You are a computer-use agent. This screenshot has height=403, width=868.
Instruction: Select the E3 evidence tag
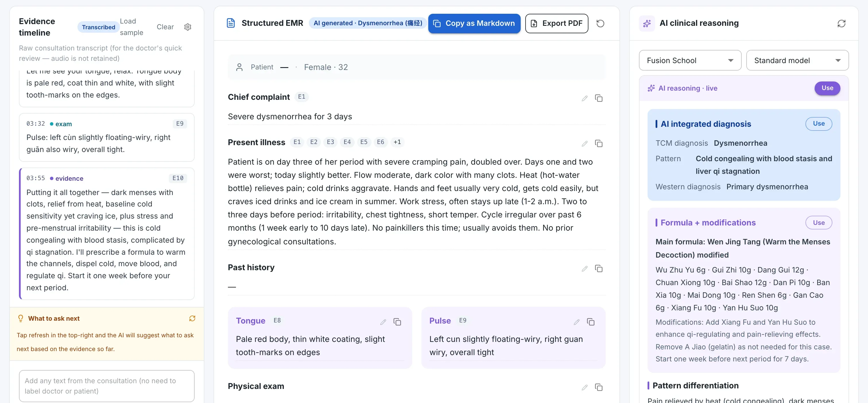click(x=330, y=142)
